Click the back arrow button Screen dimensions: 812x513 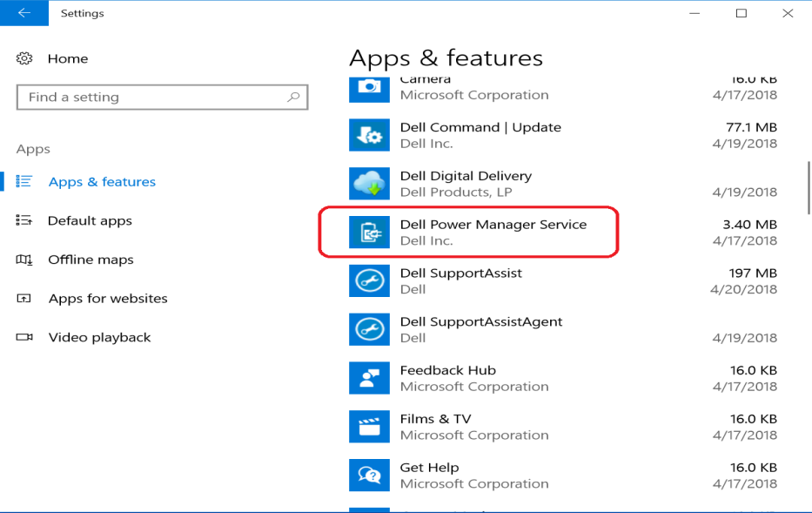23,13
